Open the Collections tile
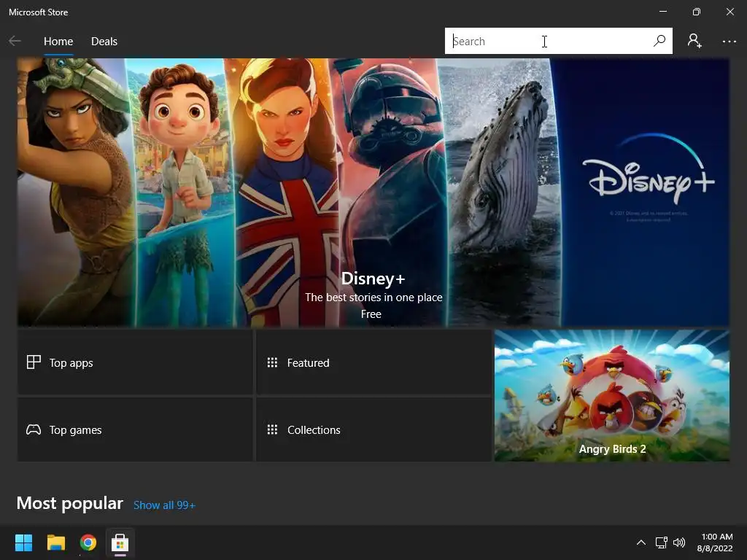 (373, 429)
